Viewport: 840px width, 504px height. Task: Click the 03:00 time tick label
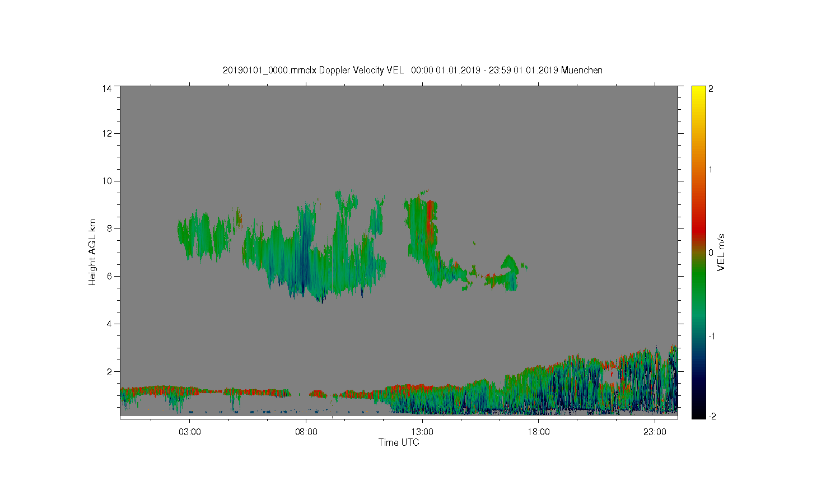189,432
